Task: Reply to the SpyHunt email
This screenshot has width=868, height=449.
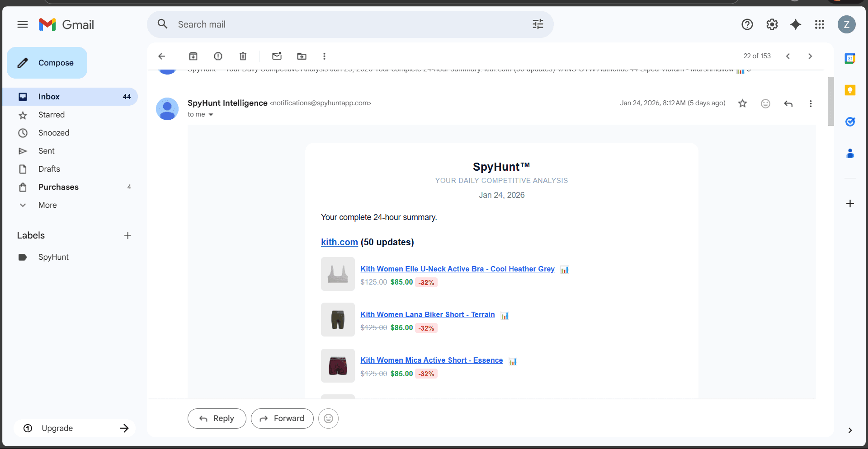Action: click(x=217, y=418)
